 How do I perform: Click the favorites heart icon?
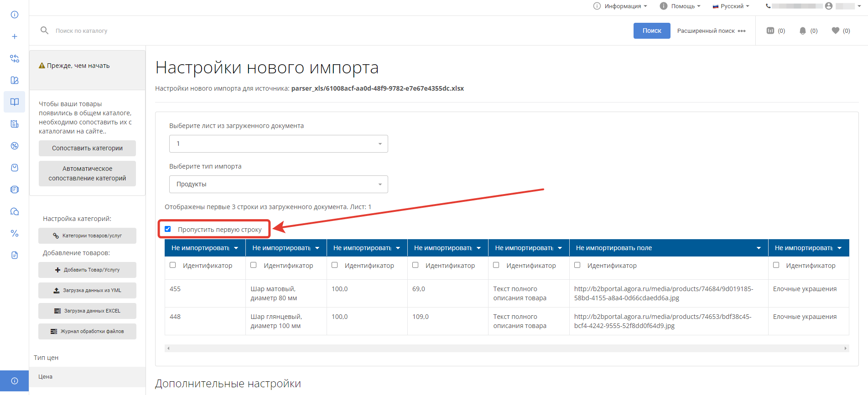coord(835,31)
